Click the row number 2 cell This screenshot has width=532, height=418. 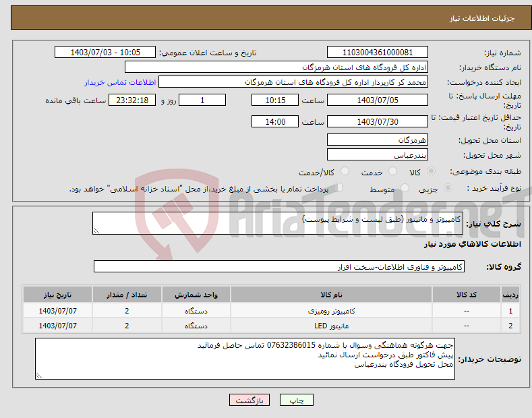(x=510, y=326)
